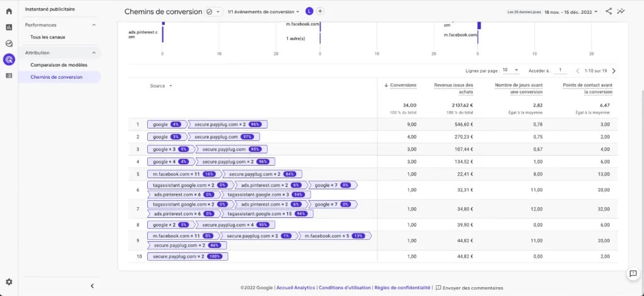644x296 pixels.
Task: Open the date range picker dropdown
Action: [x=571, y=12]
